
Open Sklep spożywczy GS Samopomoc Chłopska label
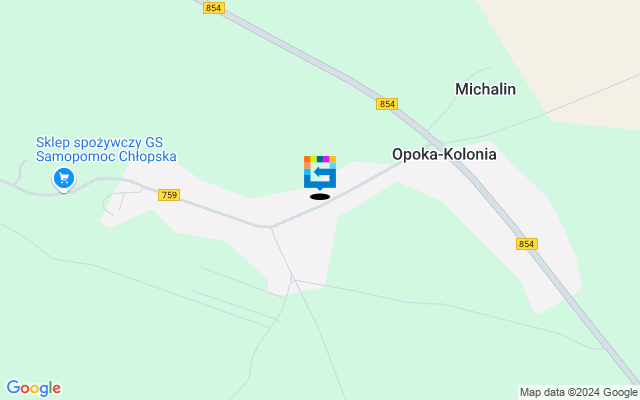pos(106,149)
